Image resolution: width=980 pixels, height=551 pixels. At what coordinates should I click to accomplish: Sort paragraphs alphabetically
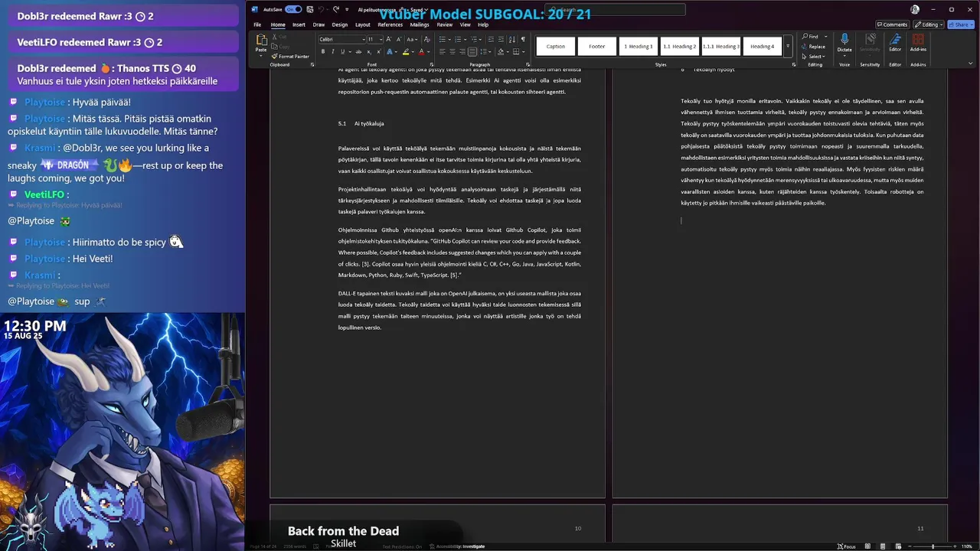pos(512,39)
